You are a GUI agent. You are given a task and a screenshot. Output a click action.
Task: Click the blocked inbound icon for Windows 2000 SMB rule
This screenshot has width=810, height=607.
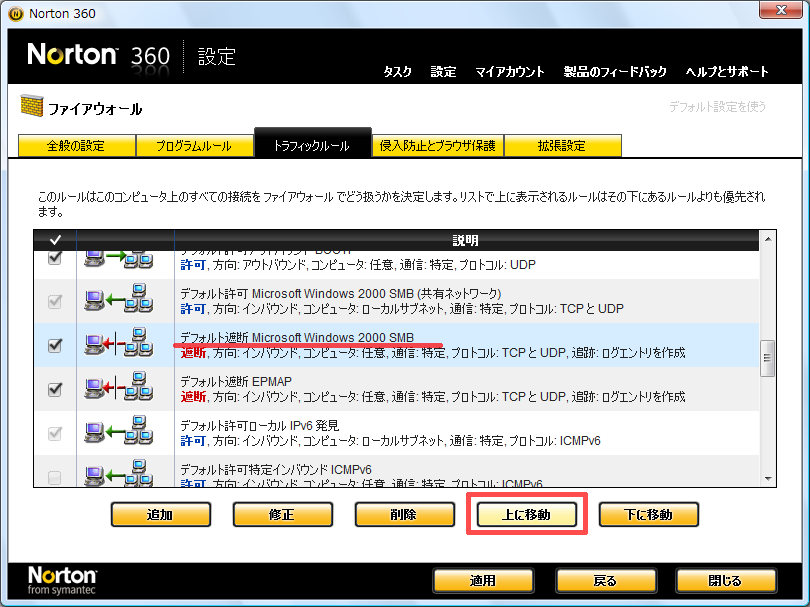tap(118, 345)
